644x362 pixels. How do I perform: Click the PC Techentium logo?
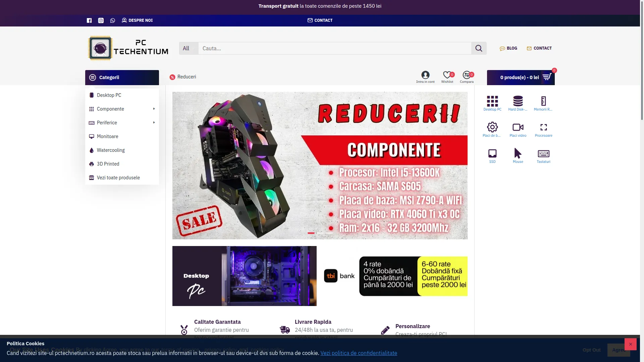coord(128,48)
